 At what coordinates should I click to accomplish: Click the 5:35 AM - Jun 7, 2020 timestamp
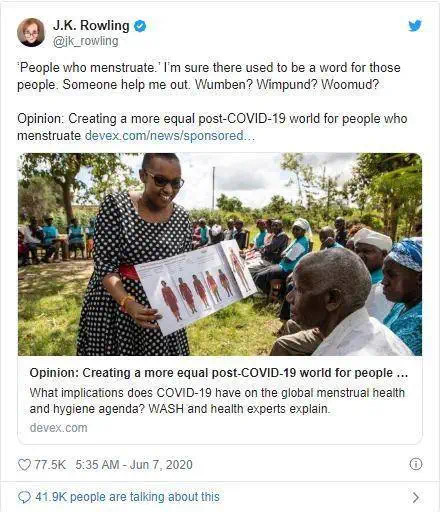[134, 464]
